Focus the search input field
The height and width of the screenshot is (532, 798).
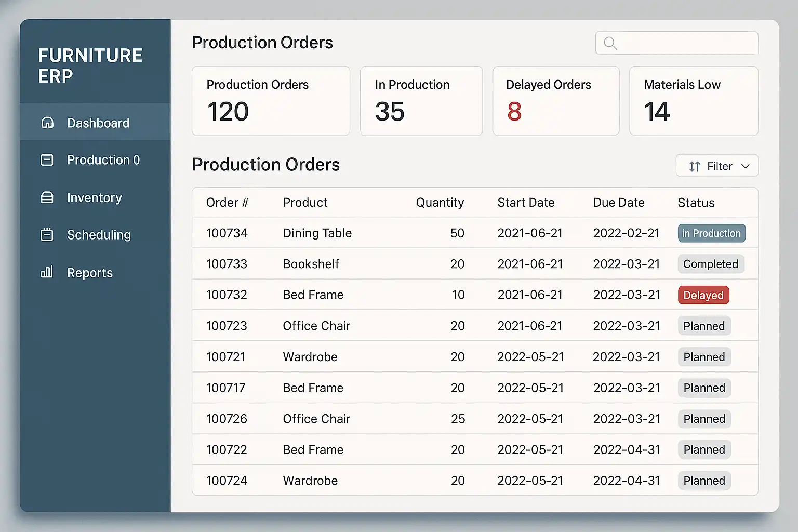point(686,43)
